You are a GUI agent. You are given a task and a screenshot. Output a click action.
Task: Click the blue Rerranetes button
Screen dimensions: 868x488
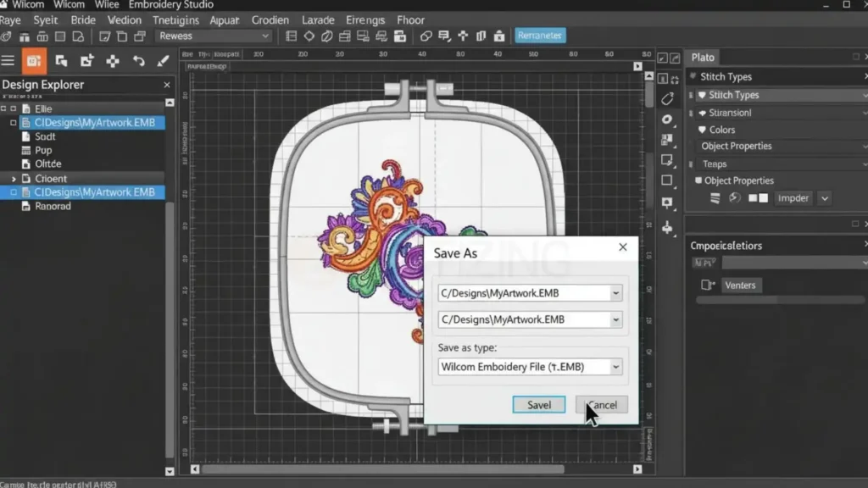[540, 36]
